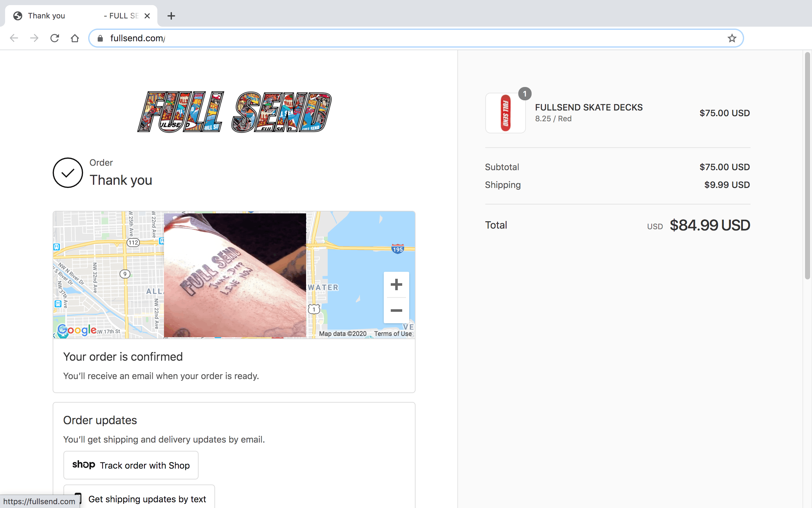Screen dimensions: 812x508
Task: Click the Subtotal $75.00 USD amount
Action: click(725, 167)
